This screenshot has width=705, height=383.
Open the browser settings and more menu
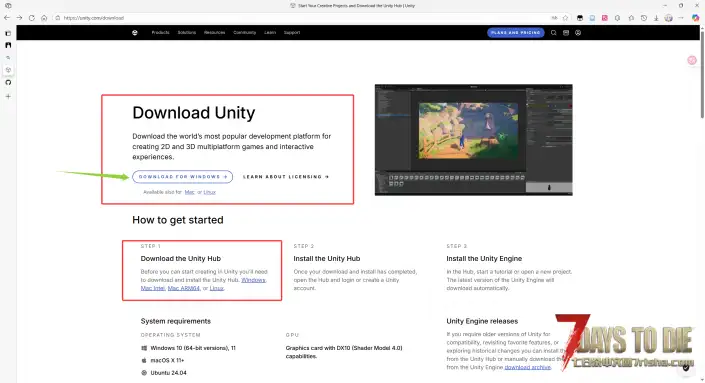pyautogui.click(x=681, y=18)
